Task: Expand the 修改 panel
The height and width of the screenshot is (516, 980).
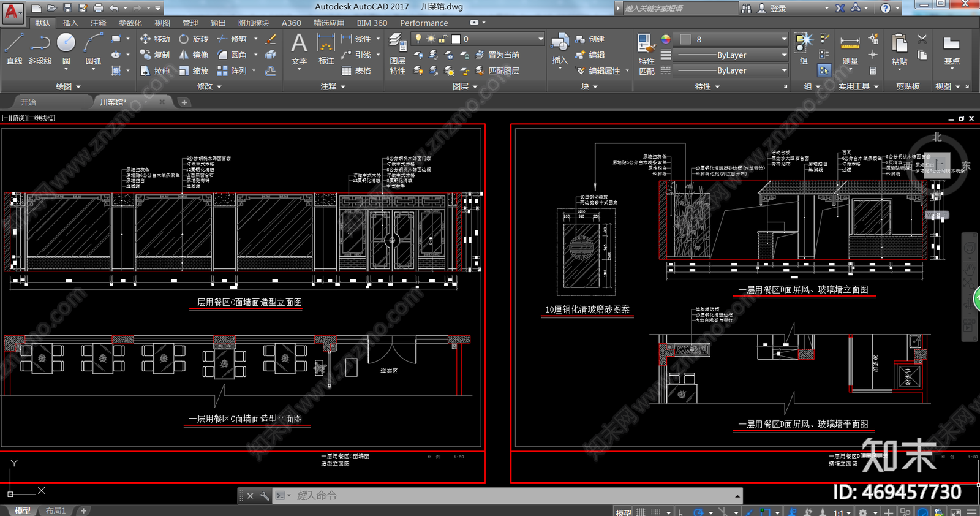Action: [x=209, y=86]
